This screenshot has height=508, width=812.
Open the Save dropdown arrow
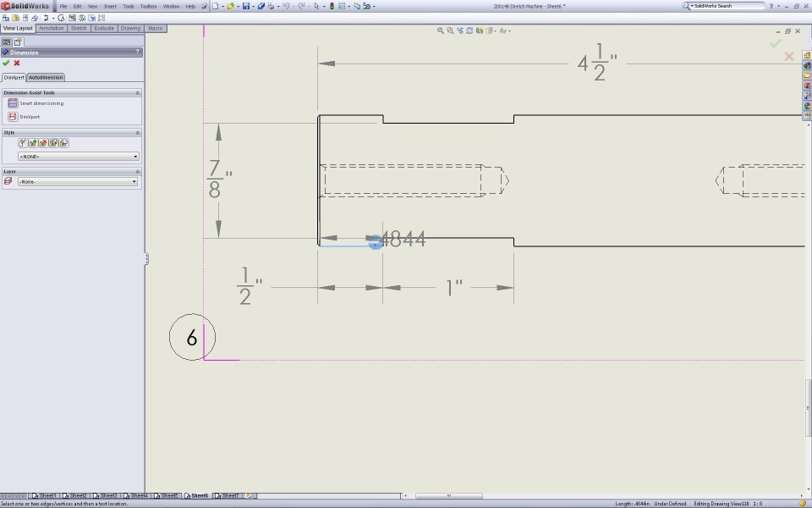[x=253, y=7]
